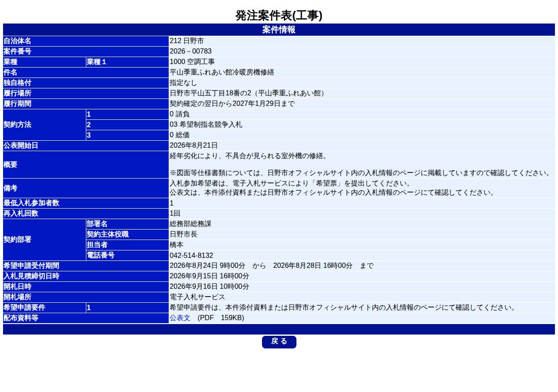Click the 契約主体役職 sub-label cell

127,234
